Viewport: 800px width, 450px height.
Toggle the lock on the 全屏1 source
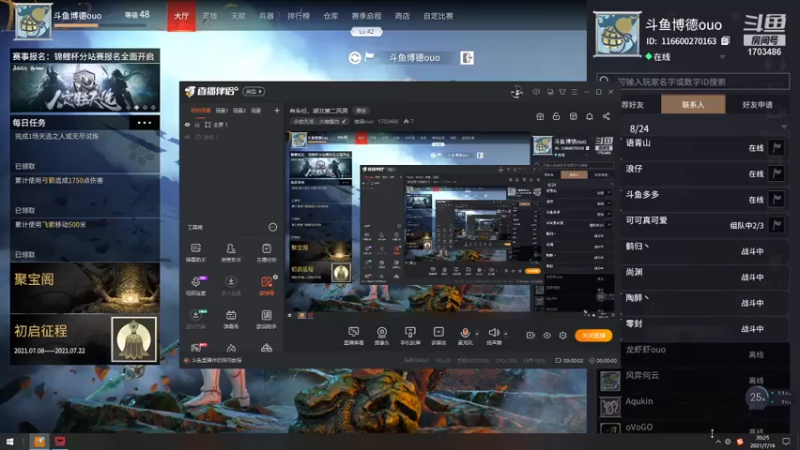[197, 124]
